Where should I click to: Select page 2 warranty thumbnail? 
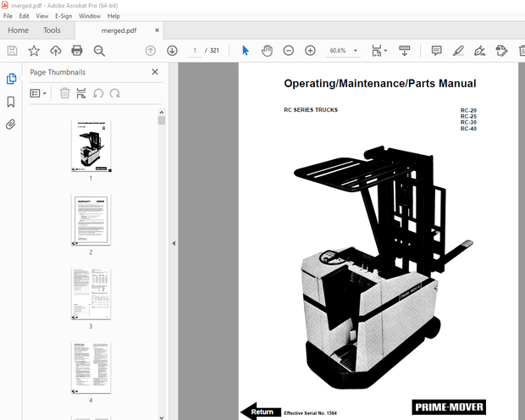click(91, 220)
